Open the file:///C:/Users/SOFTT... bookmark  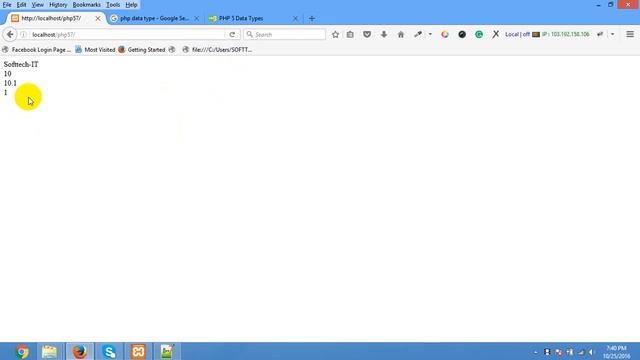pyautogui.click(x=218, y=50)
